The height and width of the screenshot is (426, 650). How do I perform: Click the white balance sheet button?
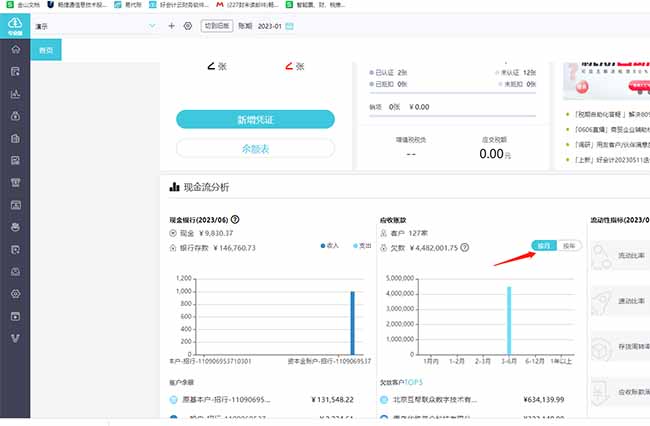(x=255, y=148)
